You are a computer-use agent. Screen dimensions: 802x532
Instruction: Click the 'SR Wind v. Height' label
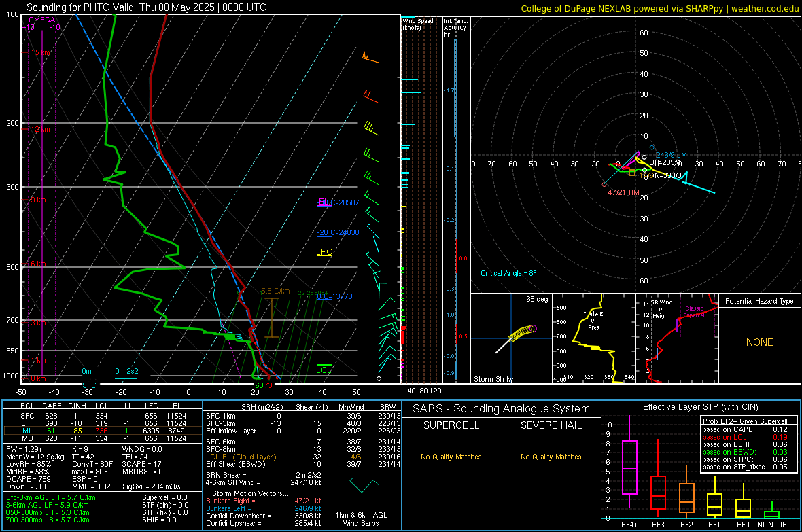click(x=661, y=309)
